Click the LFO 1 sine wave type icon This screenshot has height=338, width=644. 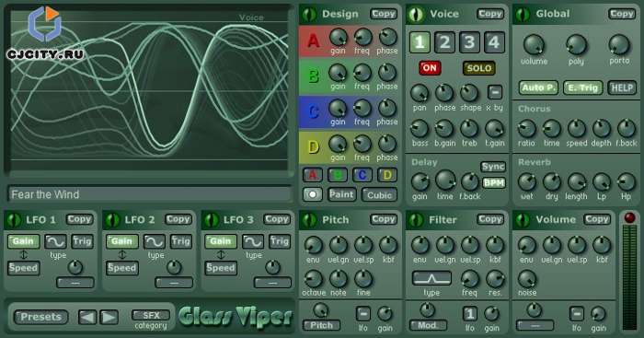pyautogui.click(x=55, y=241)
